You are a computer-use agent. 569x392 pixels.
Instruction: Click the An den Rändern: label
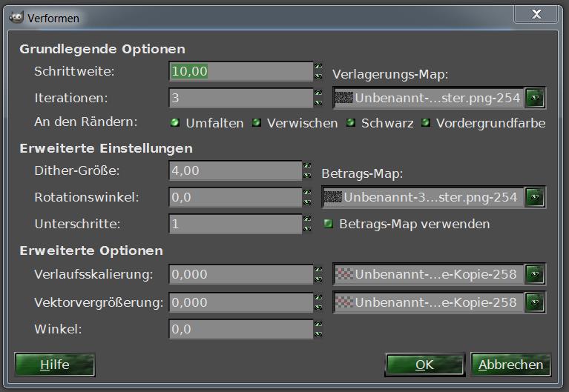coord(86,122)
